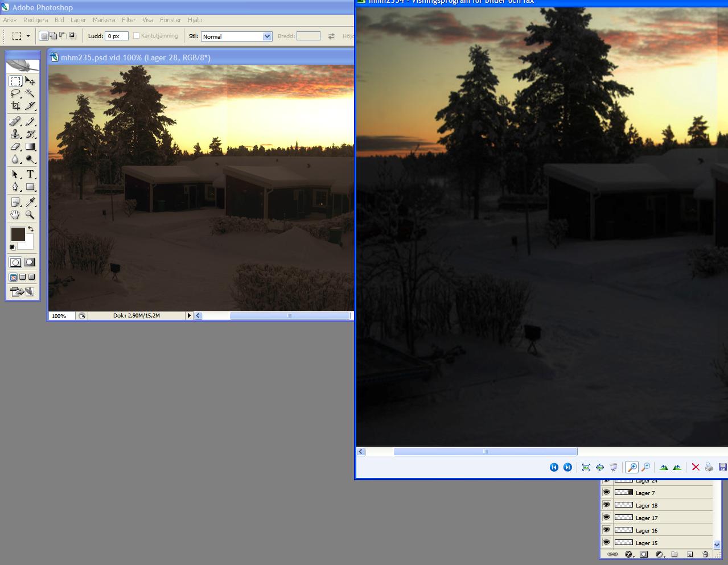
Task: Click zoom in magnifier in image viewer
Action: [x=632, y=467]
